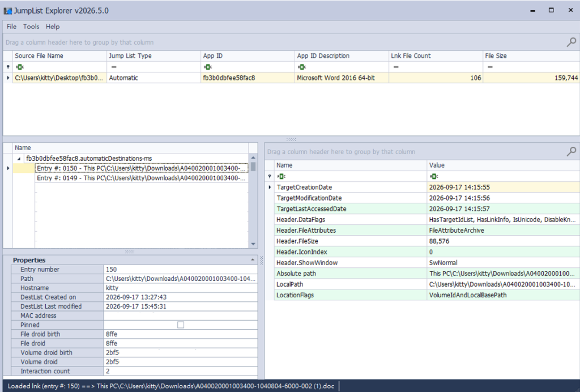580x392 pixels.
Task: Click the row indicator arrow beside TargetCreationDate
Action: point(270,187)
